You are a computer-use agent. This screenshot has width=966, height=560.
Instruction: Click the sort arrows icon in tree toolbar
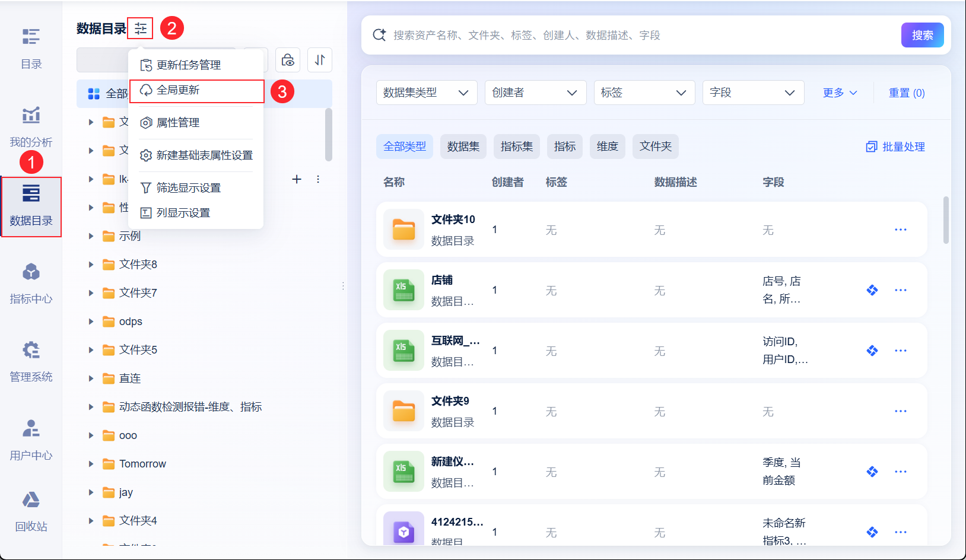click(320, 60)
